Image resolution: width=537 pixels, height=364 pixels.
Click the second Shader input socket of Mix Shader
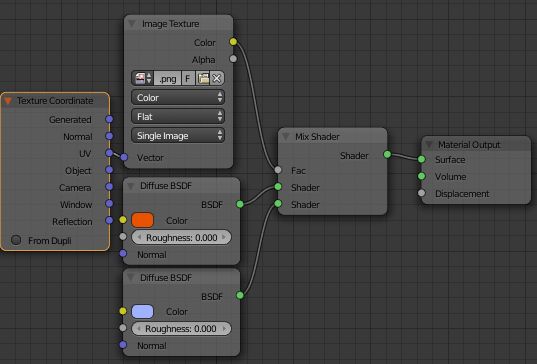pyautogui.click(x=278, y=204)
